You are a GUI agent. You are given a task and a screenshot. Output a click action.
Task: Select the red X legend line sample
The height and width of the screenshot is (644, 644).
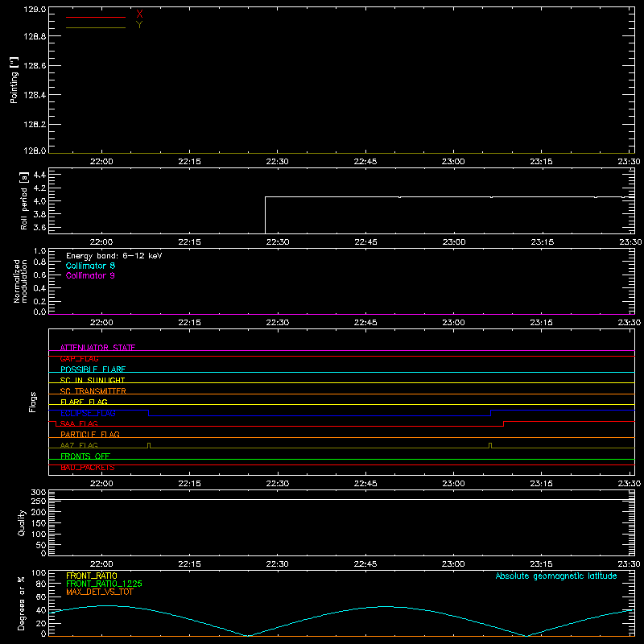[x=96, y=17]
